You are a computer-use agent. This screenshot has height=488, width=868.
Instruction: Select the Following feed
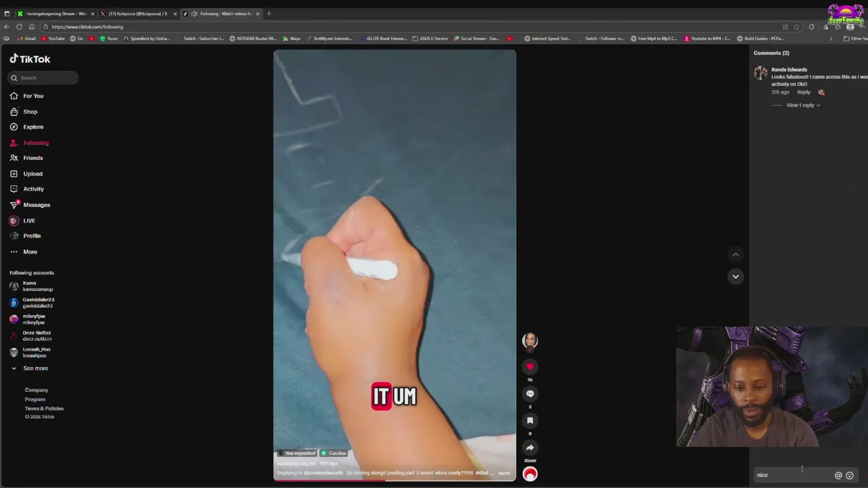[x=30, y=143]
